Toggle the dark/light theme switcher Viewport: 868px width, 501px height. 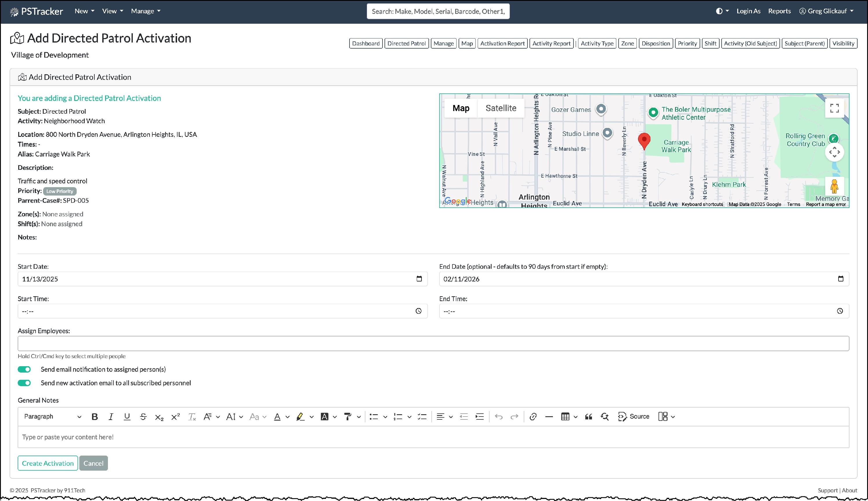click(722, 11)
